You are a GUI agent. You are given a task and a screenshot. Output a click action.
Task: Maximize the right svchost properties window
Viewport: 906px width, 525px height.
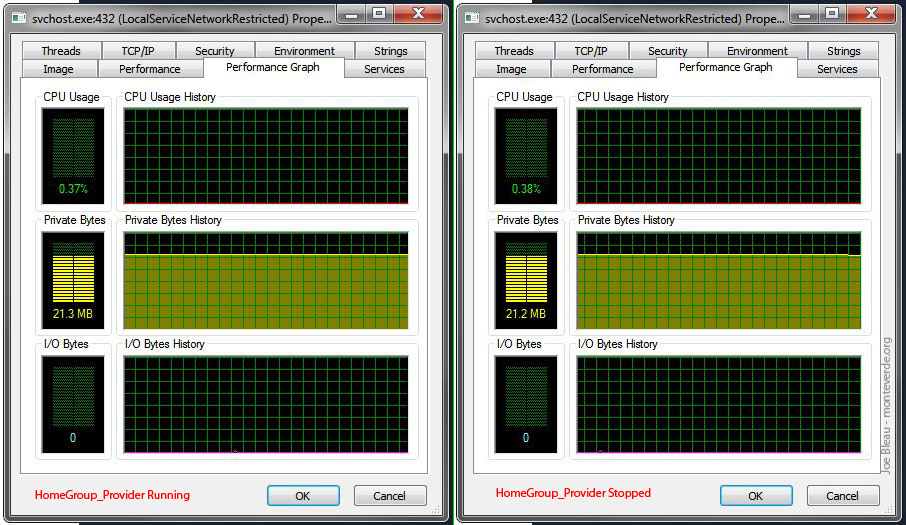(x=833, y=14)
